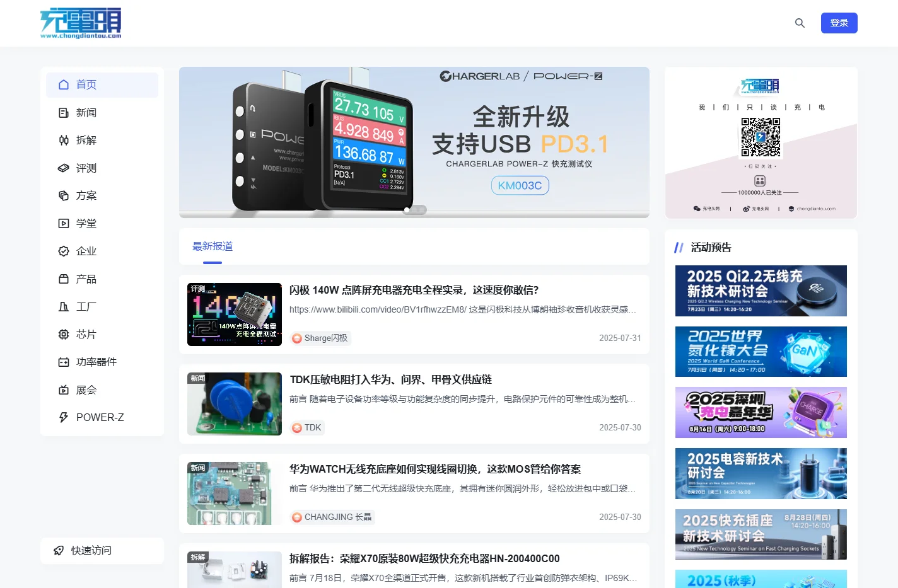Select the 首页 home icon
Viewport: 898px width, 588px height.
(x=64, y=84)
